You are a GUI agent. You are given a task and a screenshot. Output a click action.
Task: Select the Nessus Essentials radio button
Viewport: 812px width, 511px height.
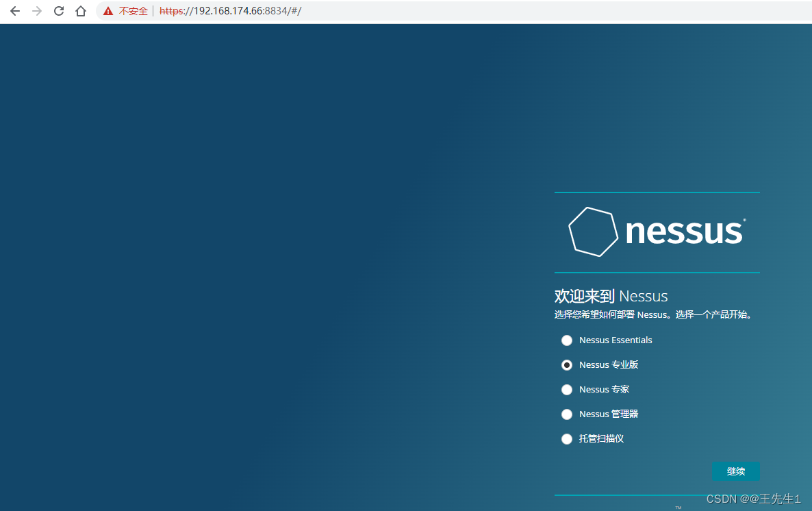coord(567,340)
